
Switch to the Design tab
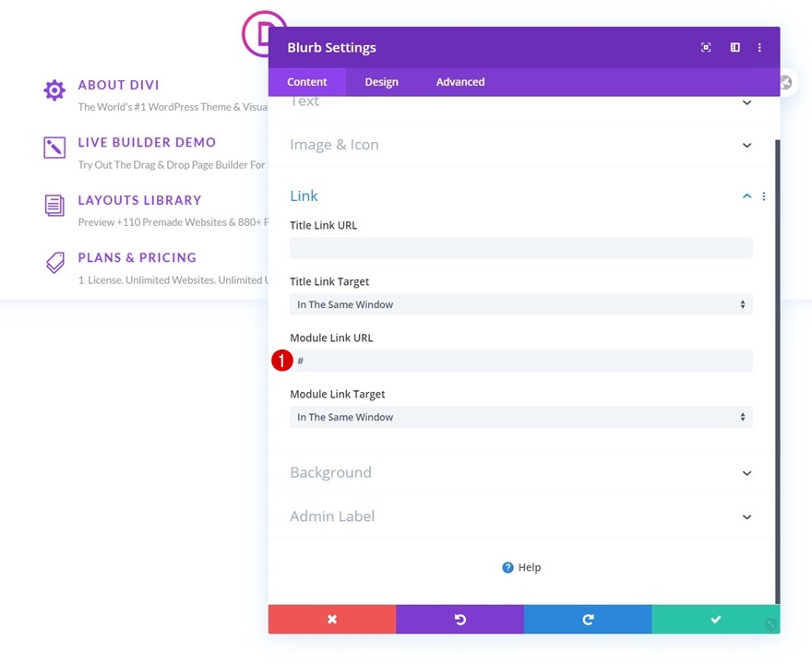pyautogui.click(x=381, y=82)
